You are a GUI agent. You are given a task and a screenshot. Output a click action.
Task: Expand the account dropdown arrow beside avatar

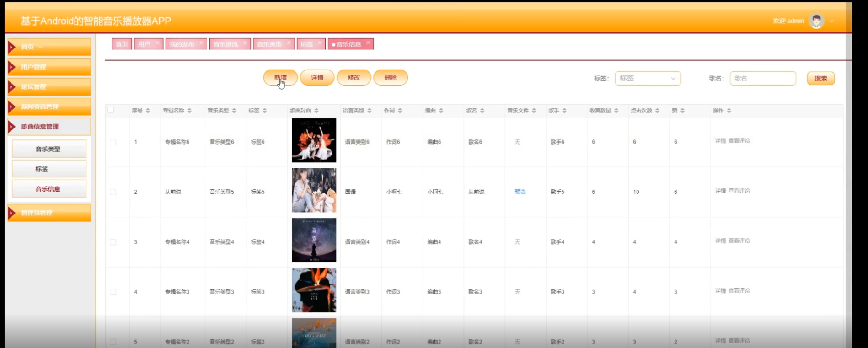tap(832, 21)
